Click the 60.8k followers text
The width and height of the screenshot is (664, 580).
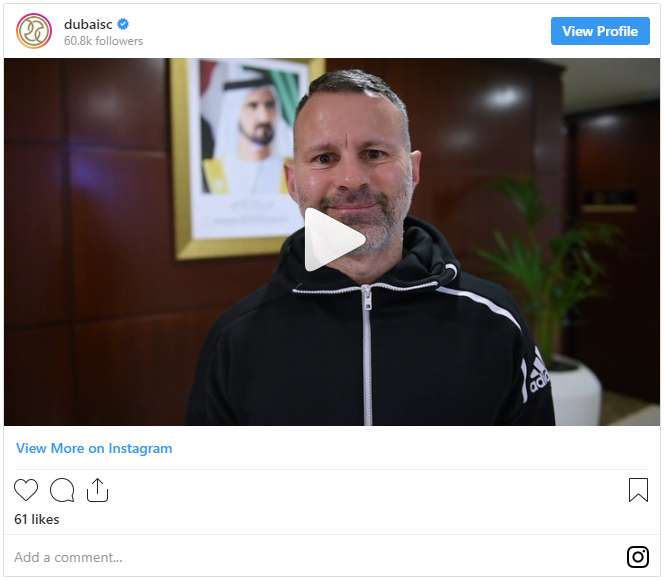click(x=103, y=41)
